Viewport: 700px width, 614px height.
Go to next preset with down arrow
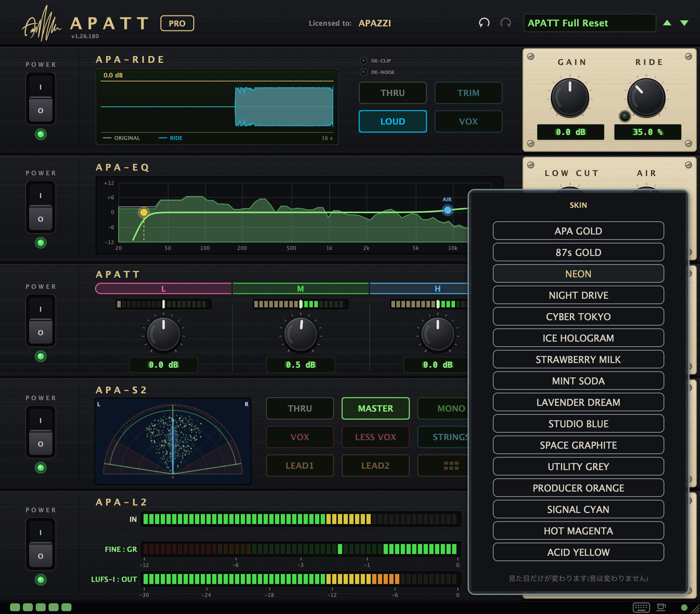coord(684,23)
